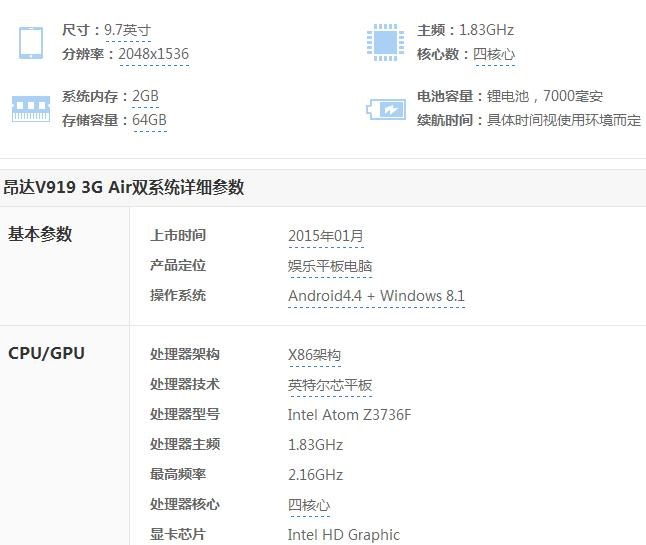This screenshot has height=545, width=646.
Task: Click the 娱乐平板电脑 product positioning link
Action: click(330, 266)
